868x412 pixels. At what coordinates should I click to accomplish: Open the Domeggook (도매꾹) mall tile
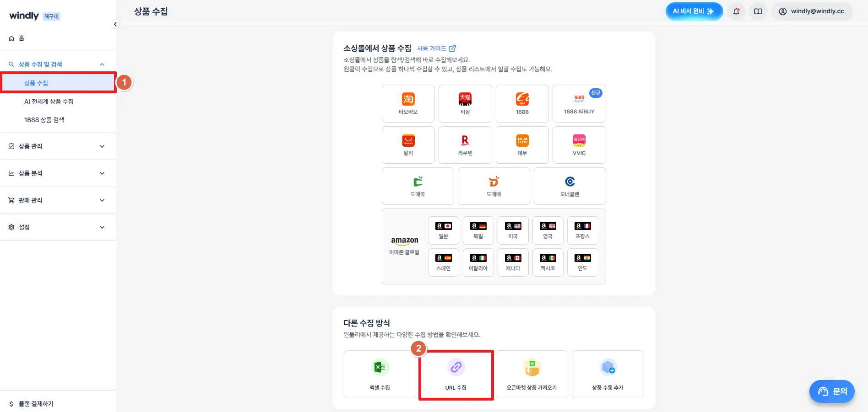tap(418, 186)
